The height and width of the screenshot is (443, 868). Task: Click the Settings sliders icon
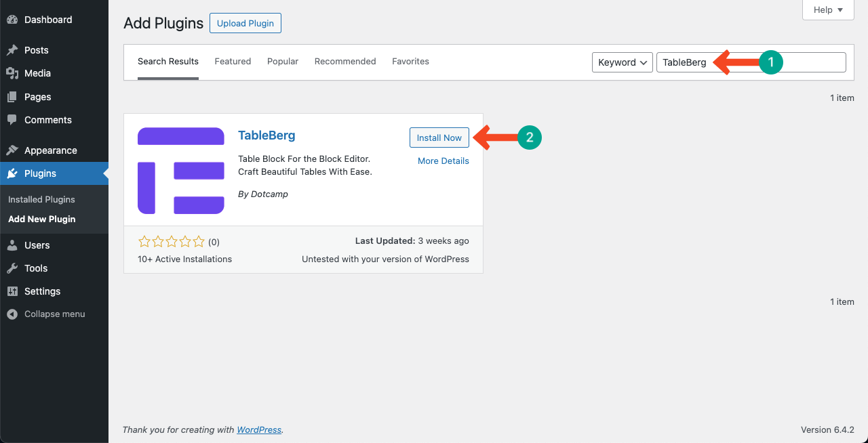pos(12,291)
